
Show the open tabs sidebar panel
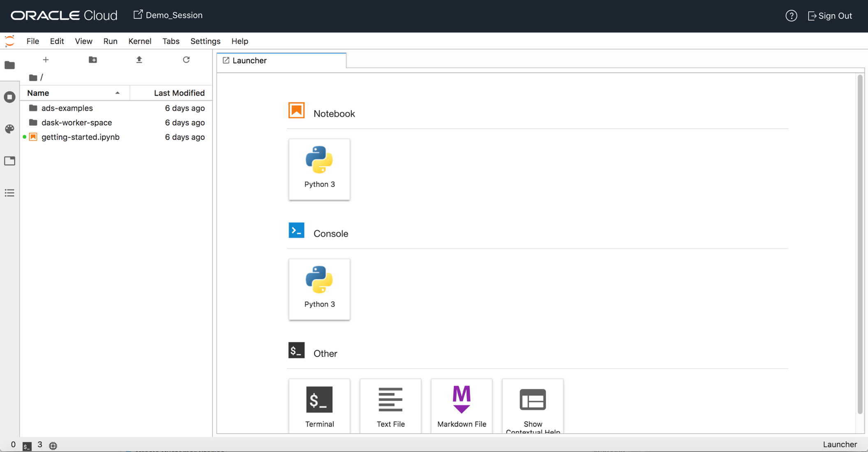click(9, 161)
